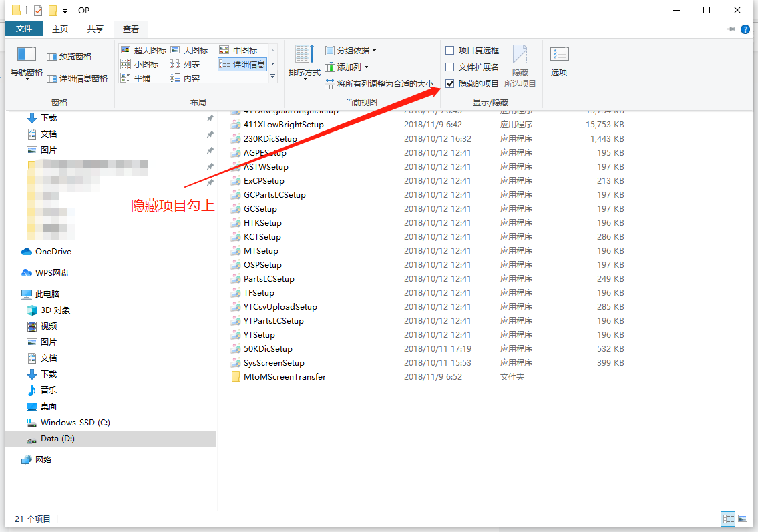Select 平铺 tiles layout

(x=136, y=78)
